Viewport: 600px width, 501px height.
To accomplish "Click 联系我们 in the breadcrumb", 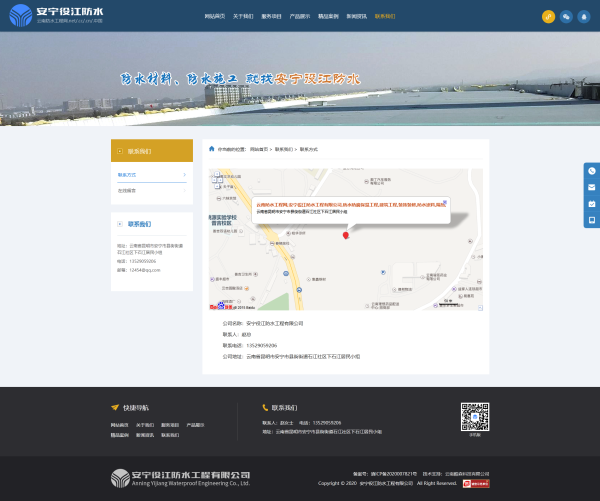I will 284,149.
